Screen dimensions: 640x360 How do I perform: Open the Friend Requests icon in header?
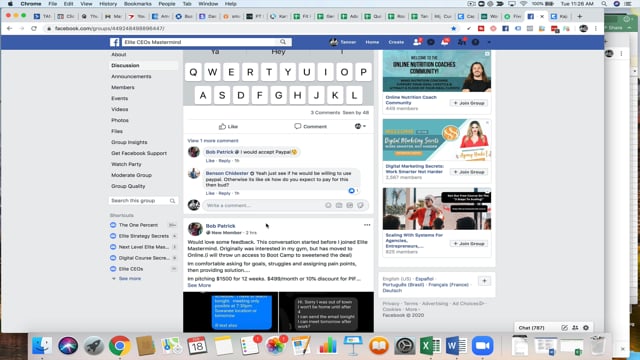pyautogui.click(x=417, y=42)
